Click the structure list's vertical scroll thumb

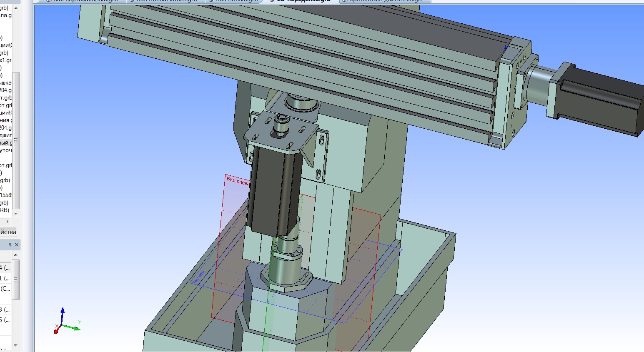(16, 140)
